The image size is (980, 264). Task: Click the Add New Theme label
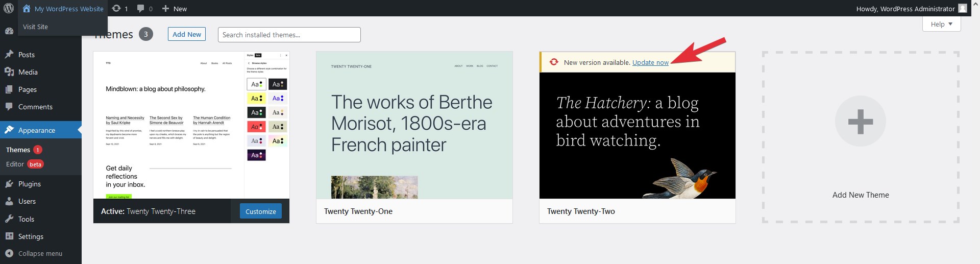pyautogui.click(x=861, y=195)
